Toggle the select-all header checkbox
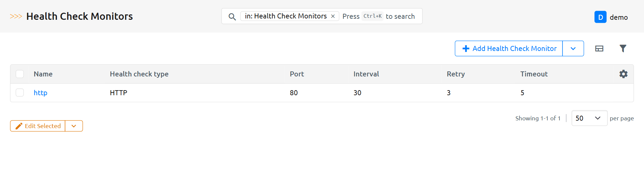The width and height of the screenshot is (644, 176). pos(20,74)
